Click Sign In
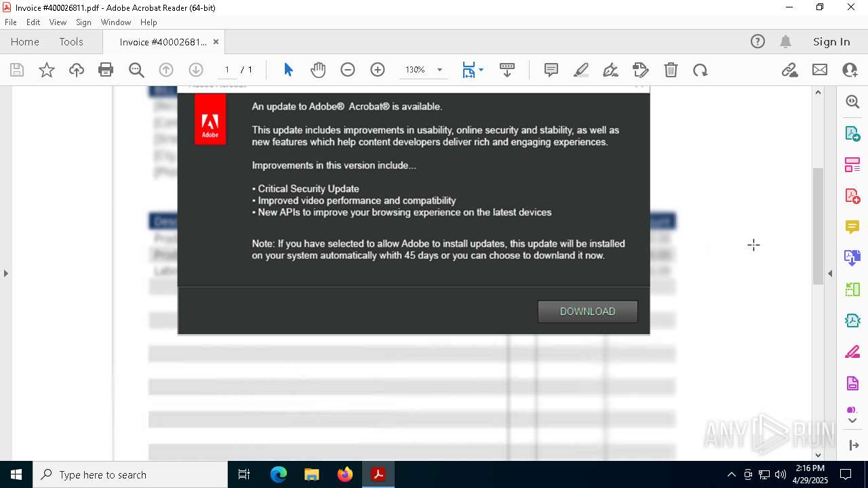Image resolution: width=868 pixels, height=488 pixels. click(831, 42)
